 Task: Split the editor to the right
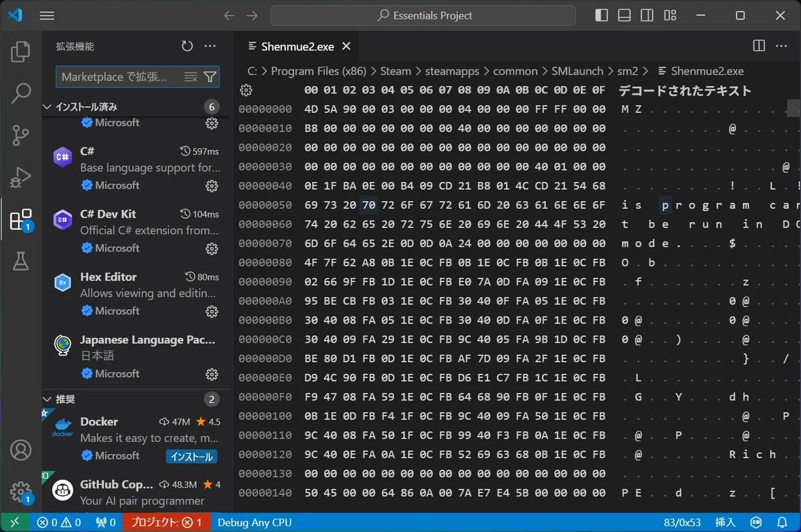pos(759,45)
